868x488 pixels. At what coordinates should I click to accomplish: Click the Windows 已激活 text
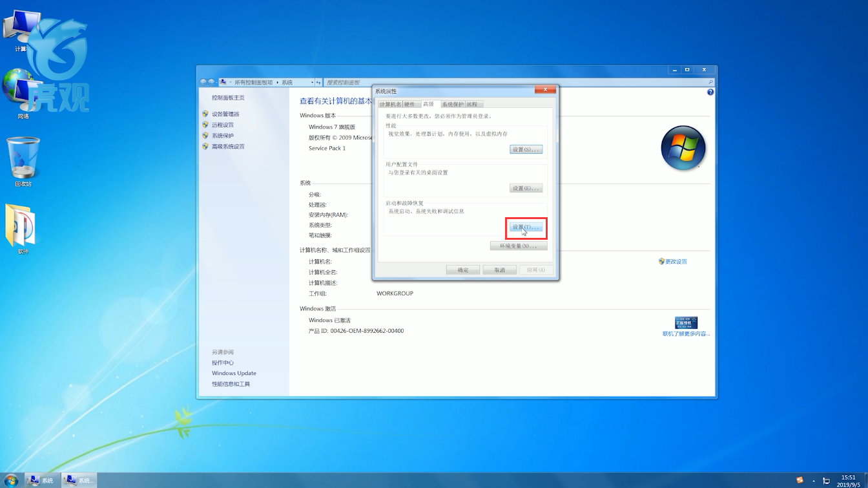point(329,321)
